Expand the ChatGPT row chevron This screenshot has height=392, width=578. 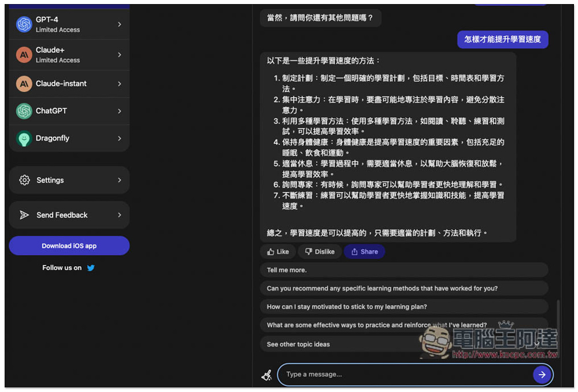click(120, 111)
